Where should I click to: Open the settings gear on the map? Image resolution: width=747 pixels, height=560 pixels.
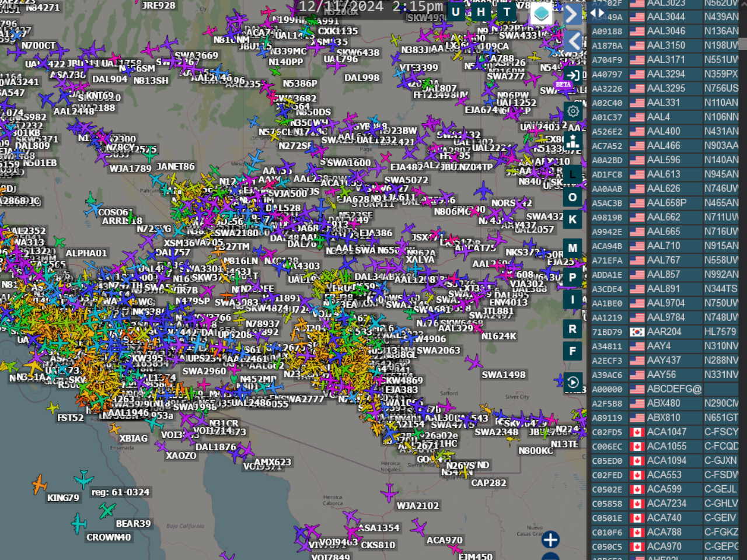573,111
